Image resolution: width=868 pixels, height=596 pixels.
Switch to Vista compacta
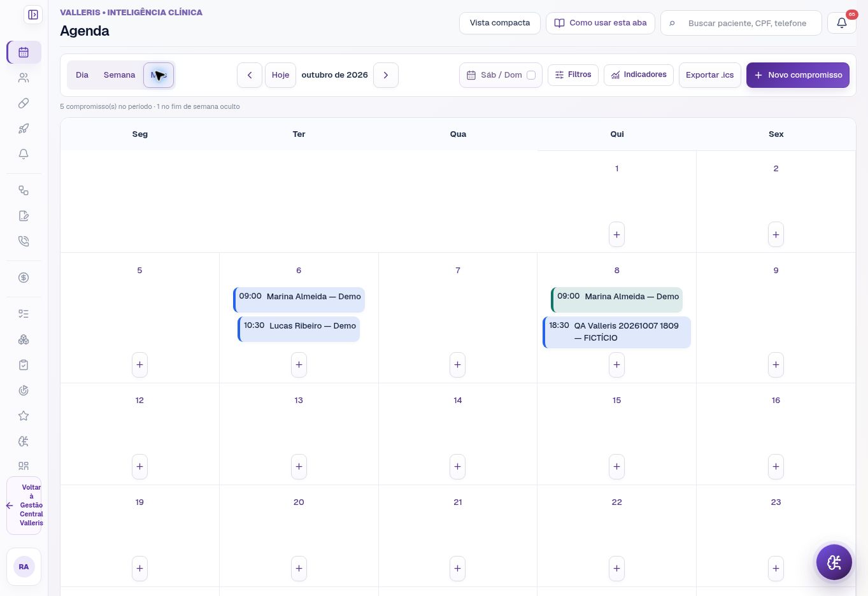click(x=500, y=23)
